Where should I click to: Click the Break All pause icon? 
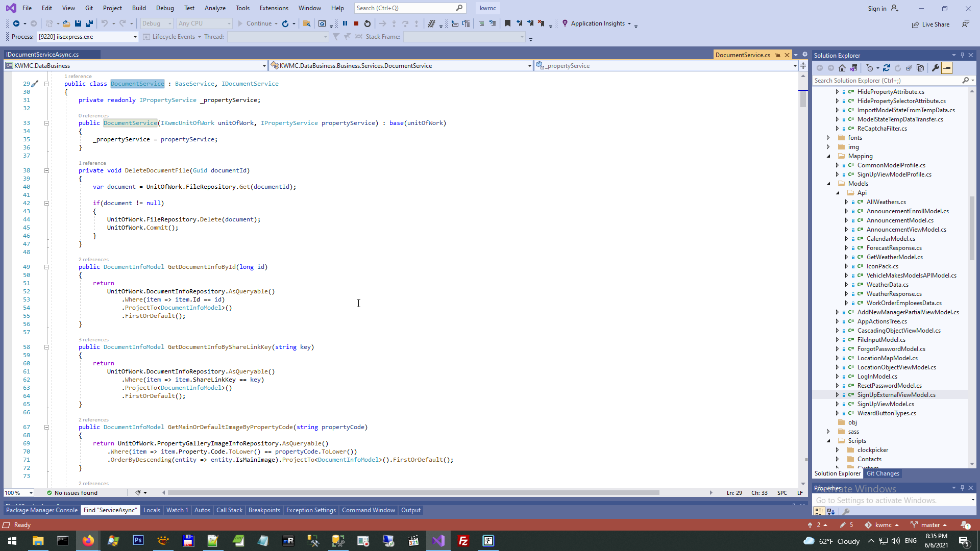pyautogui.click(x=345, y=23)
